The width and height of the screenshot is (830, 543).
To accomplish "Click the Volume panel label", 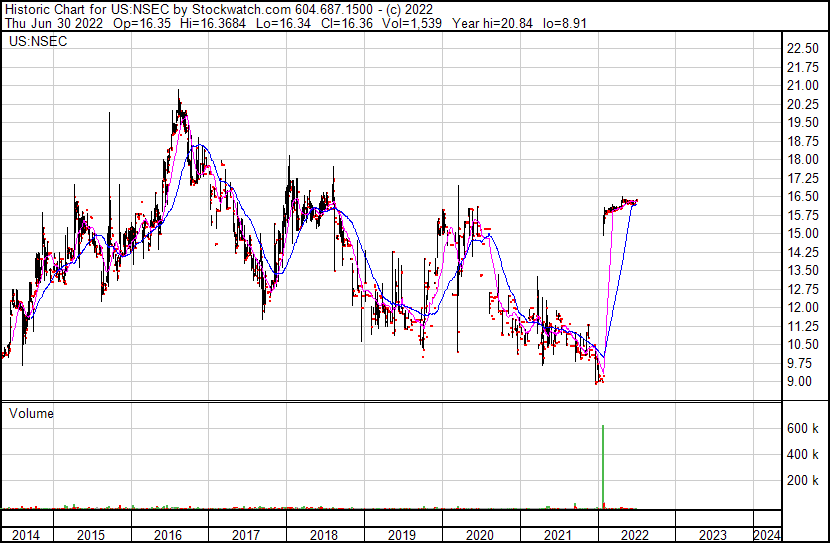I will pos(31,413).
